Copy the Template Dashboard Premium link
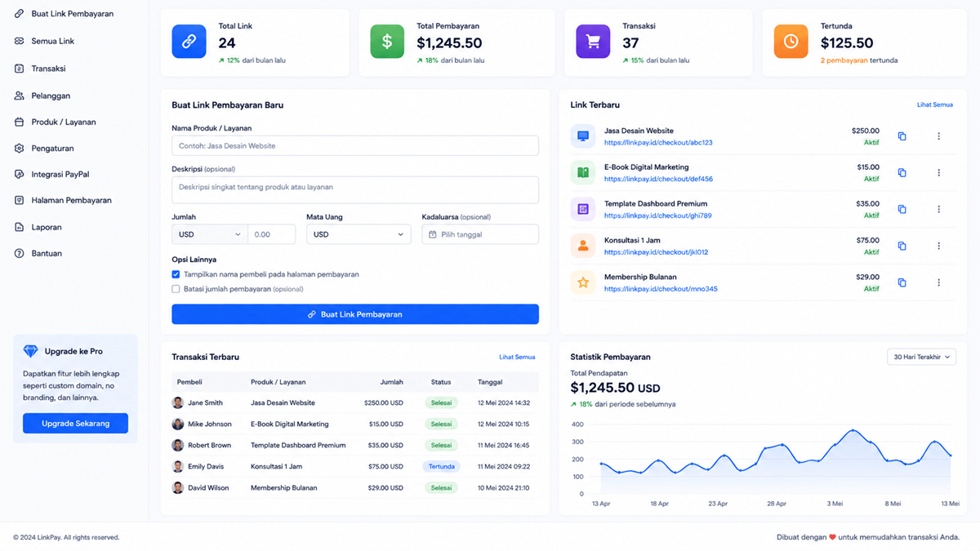Screen dimensions: 980x551 click(902, 210)
